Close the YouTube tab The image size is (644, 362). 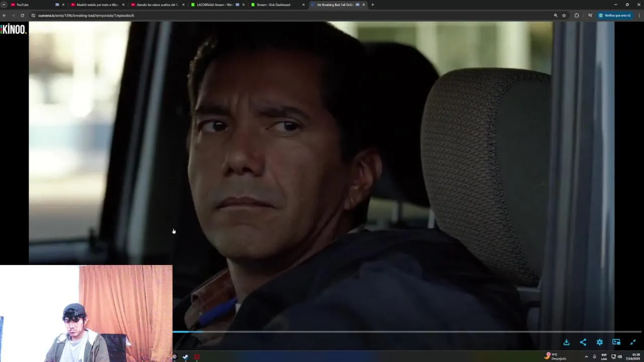[x=63, y=5]
